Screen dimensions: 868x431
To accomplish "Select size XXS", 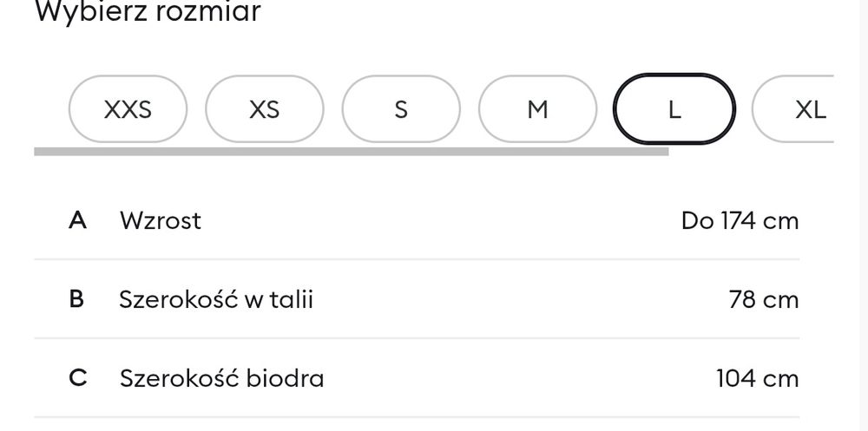I will [x=128, y=110].
